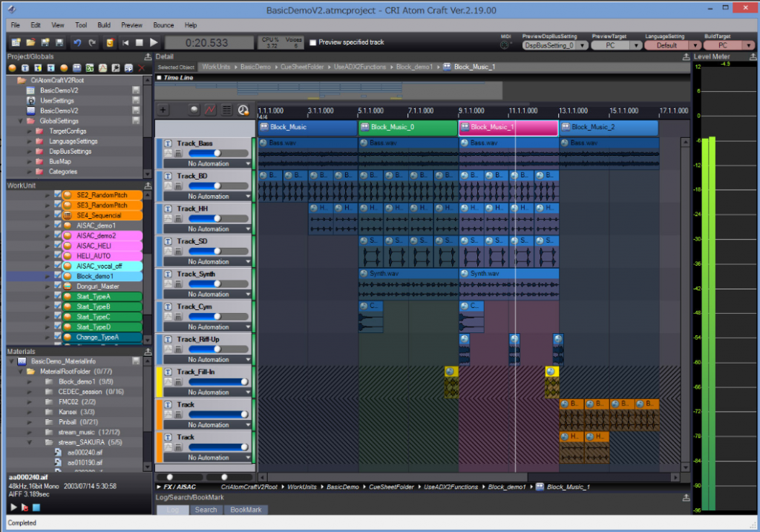Click the Stop button in the main toolbar

140,43
